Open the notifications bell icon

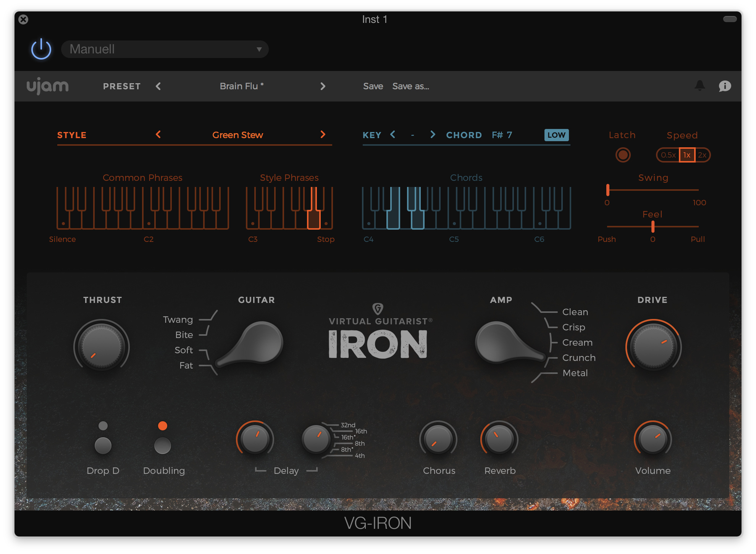699,86
